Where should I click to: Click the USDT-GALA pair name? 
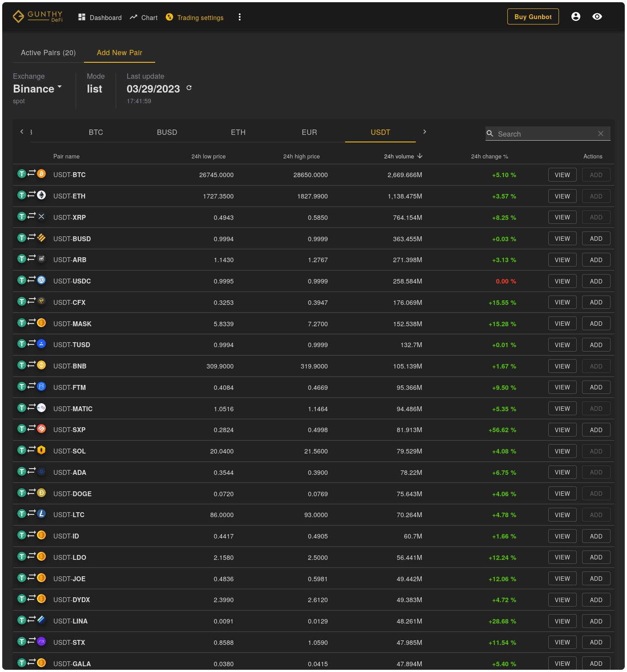pyautogui.click(x=72, y=664)
